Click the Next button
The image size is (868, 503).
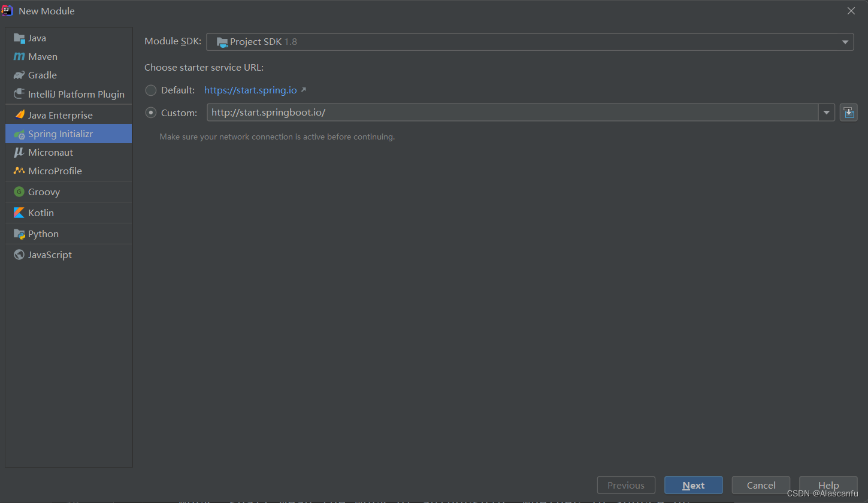[x=694, y=485]
